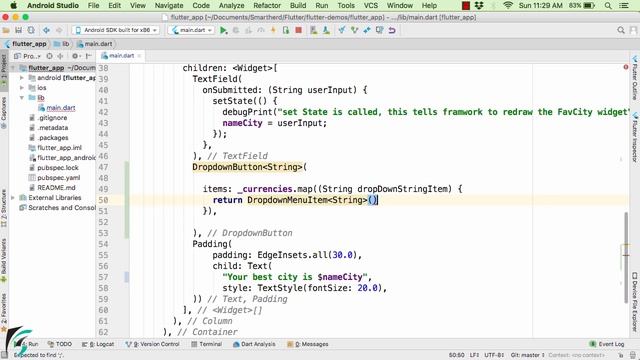Open the Run tool window
Viewport: 640px width, 360px height.
pyautogui.click(x=29, y=344)
